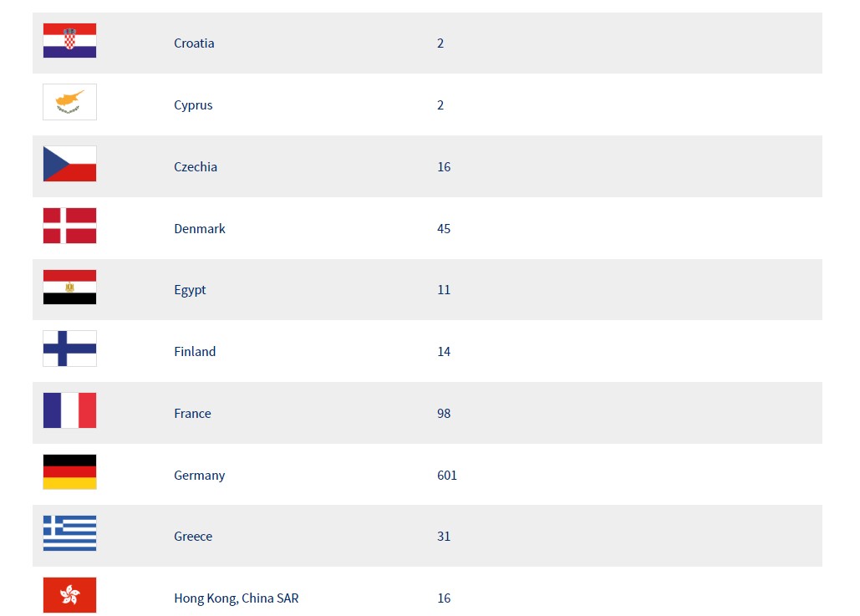
Task: Follow the Czechia link
Action: click(x=196, y=167)
